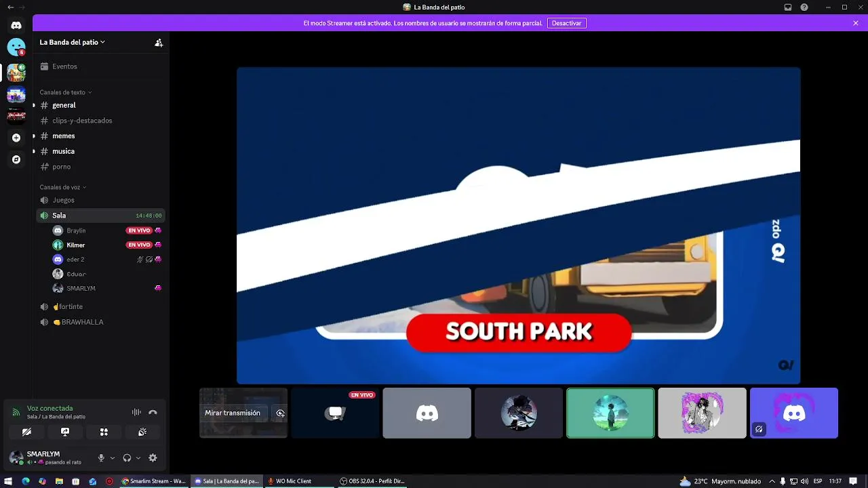Image resolution: width=868 pixels, height=488 pixels.
Task: Join the Juegos voice channel
Action: click(100, 200)
